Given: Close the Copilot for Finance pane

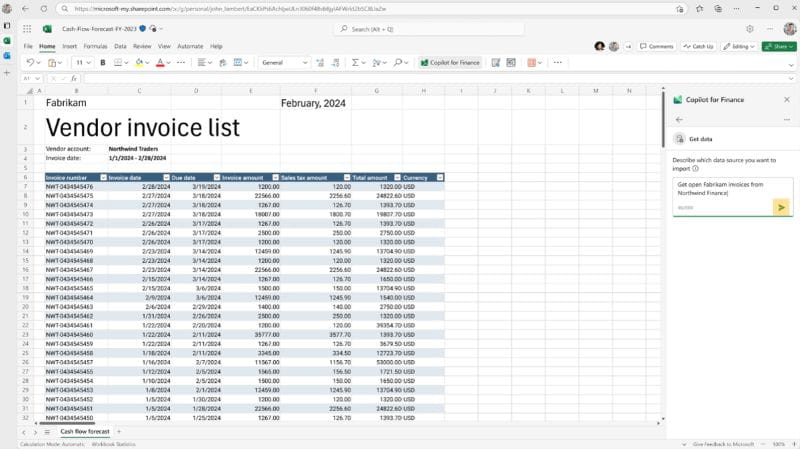Looking at the screenshot, I should click(x=787, y=99).
